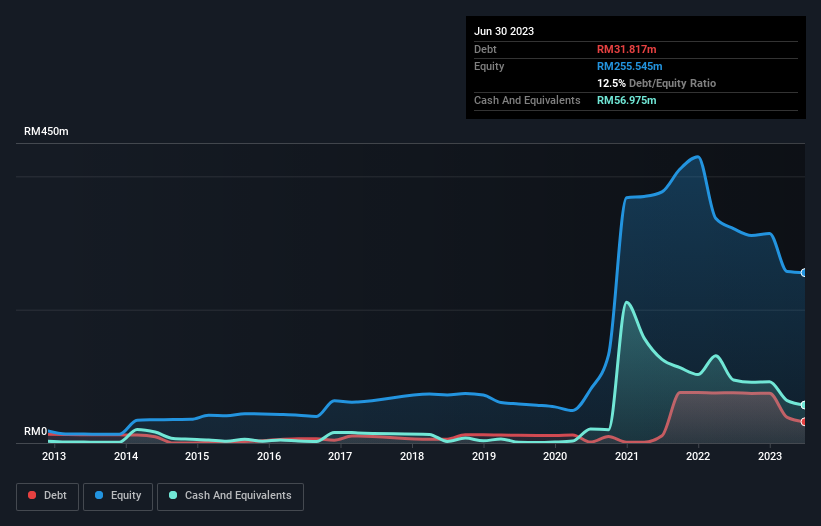Viewport: 821px width, 526px height.
Task: Toggle the Cash And Equivalents legend button
Action: click(230, 496)
